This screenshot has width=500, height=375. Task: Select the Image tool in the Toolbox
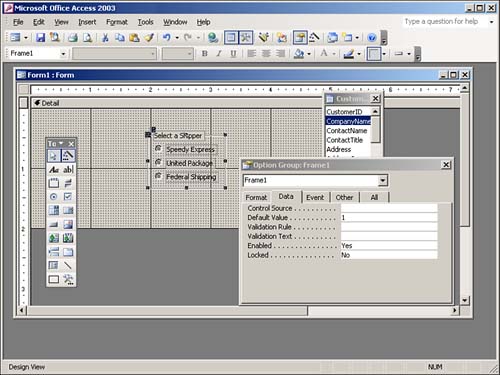68,224
